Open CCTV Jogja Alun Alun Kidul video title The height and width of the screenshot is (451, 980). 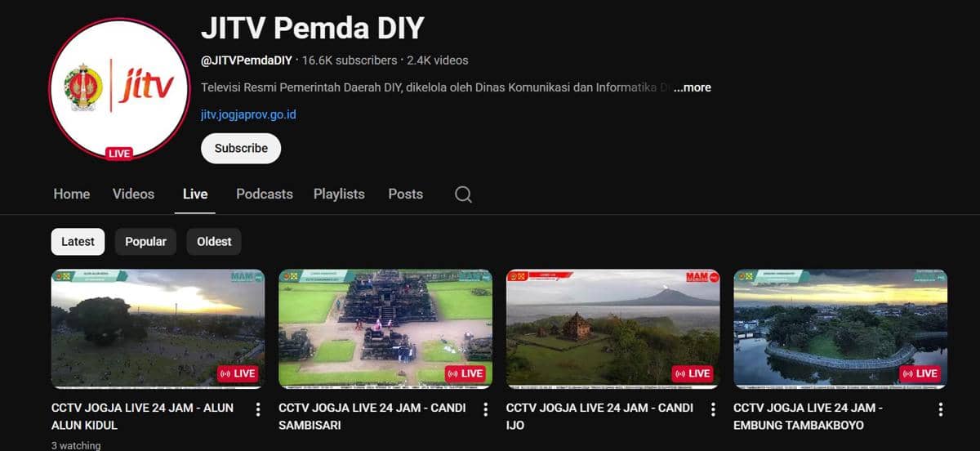142,416
